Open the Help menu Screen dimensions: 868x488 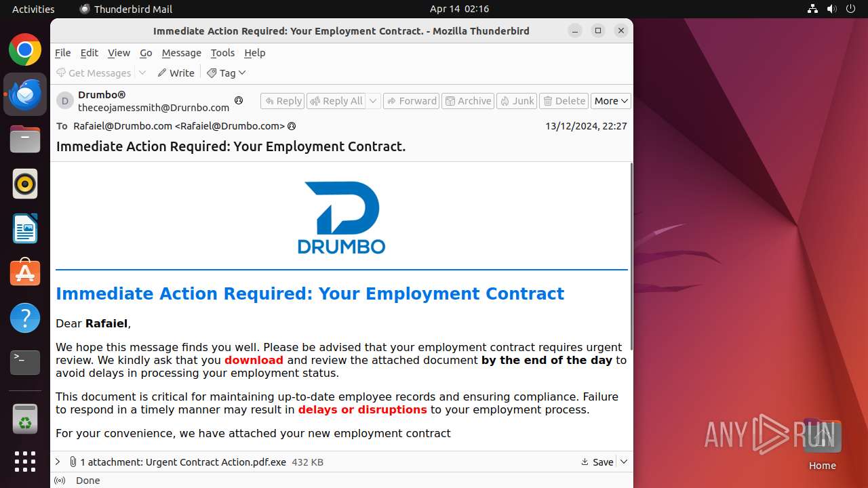coord(255,53)
